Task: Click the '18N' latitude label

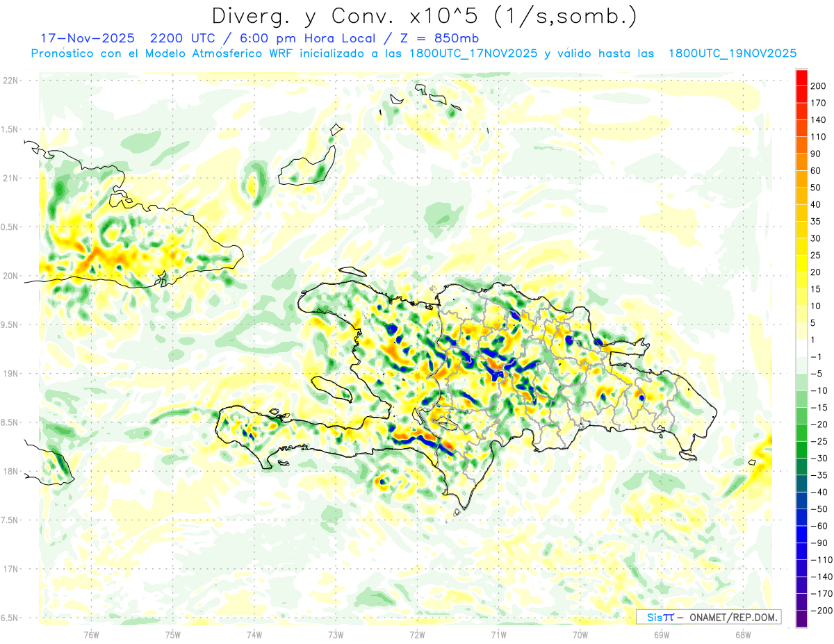Action: 10,471
